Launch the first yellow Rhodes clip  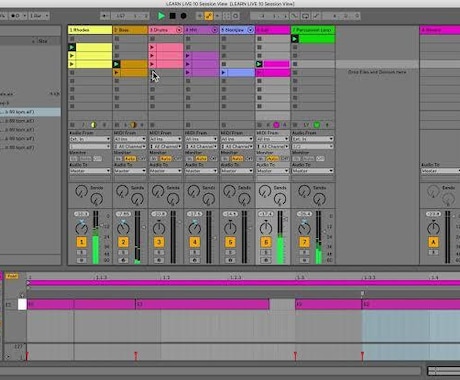(x=72, y=47)
